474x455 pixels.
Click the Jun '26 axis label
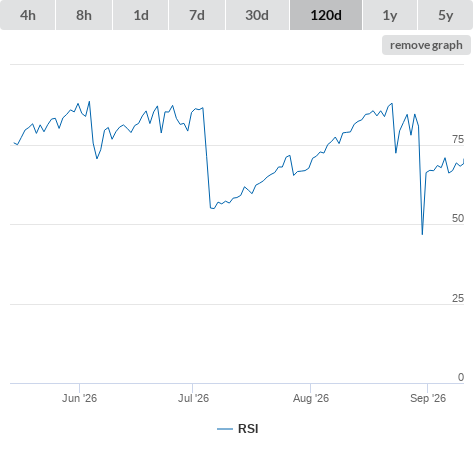point(79,398)
